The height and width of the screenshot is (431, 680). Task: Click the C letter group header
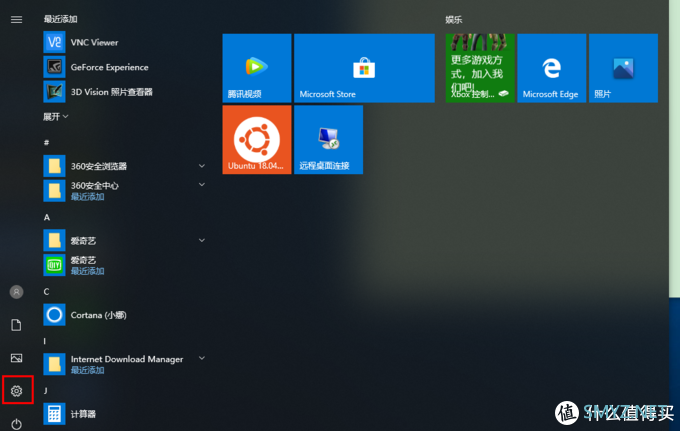46,291
